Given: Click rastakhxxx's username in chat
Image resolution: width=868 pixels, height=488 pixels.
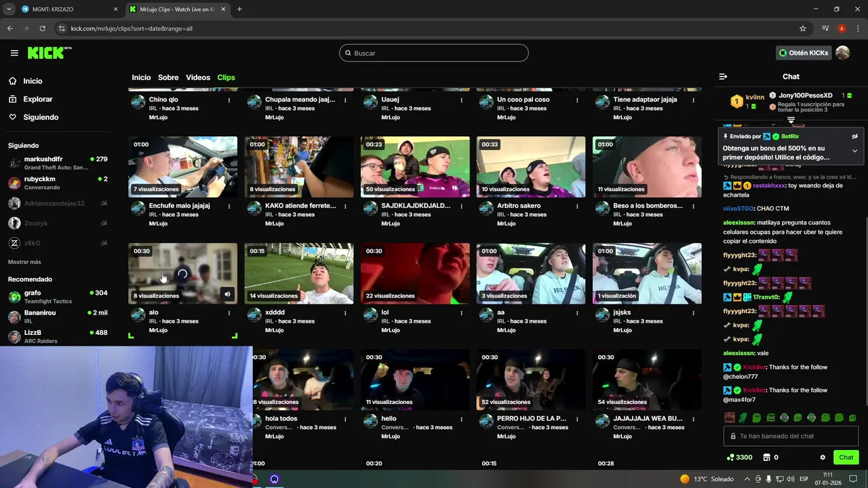Looking at the screenshot, I should coord(769,186).
